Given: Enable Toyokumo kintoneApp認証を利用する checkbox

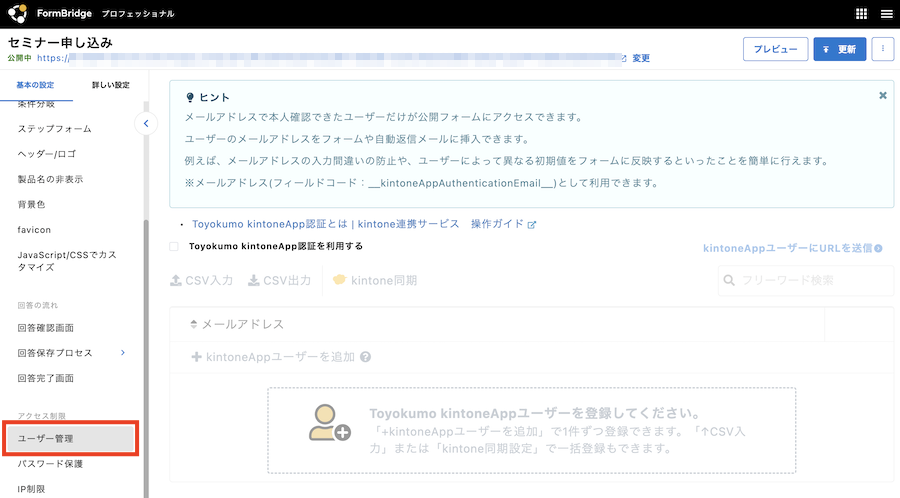Looking at the screenshot, I should pos(174,246).
